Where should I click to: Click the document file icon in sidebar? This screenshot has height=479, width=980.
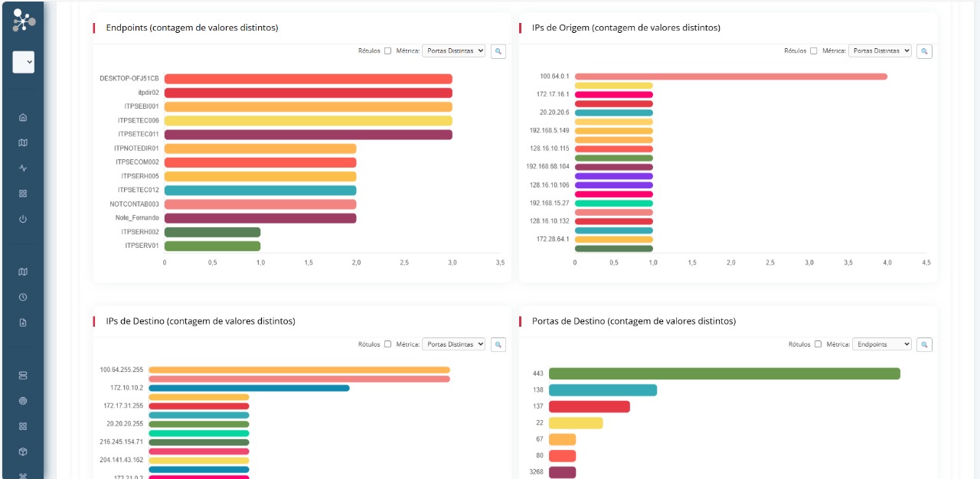click(23, 323)
